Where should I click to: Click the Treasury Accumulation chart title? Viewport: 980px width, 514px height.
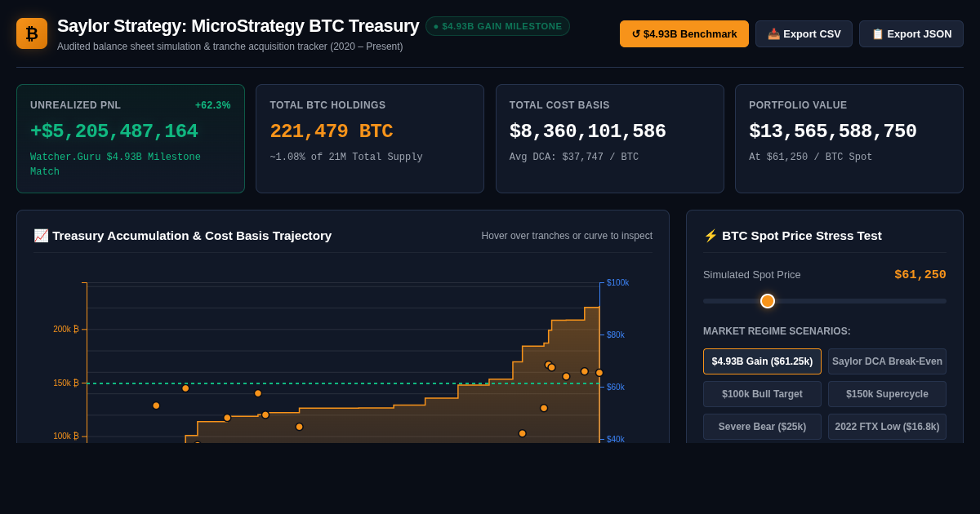[x=183, y=236]
